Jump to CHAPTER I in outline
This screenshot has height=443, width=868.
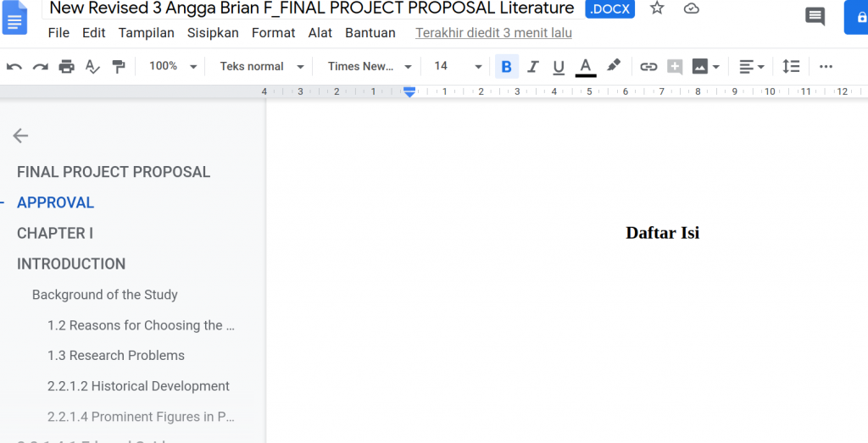pos(55,234)
